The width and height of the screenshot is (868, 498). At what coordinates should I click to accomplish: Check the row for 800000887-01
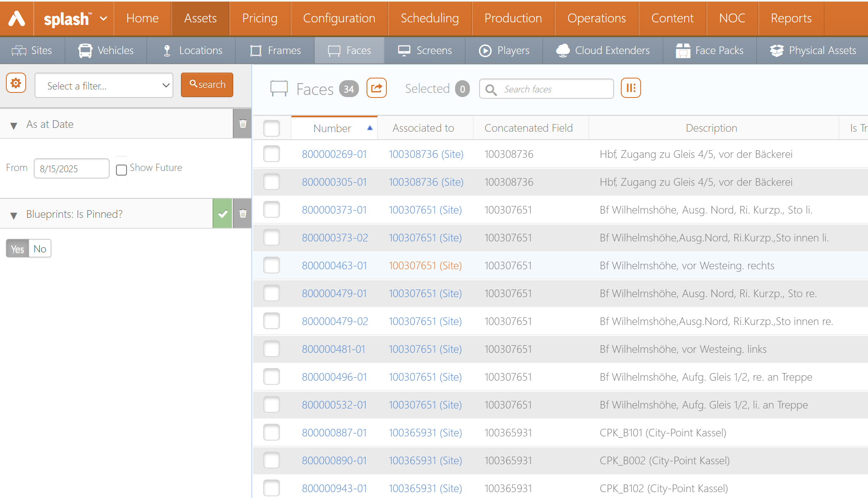tap(272, 432)
